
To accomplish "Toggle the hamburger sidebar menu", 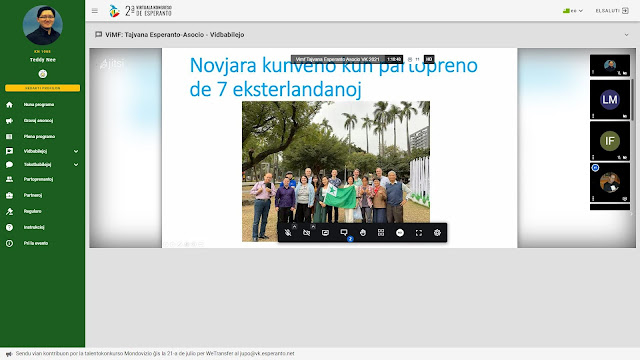I will 95,11.
